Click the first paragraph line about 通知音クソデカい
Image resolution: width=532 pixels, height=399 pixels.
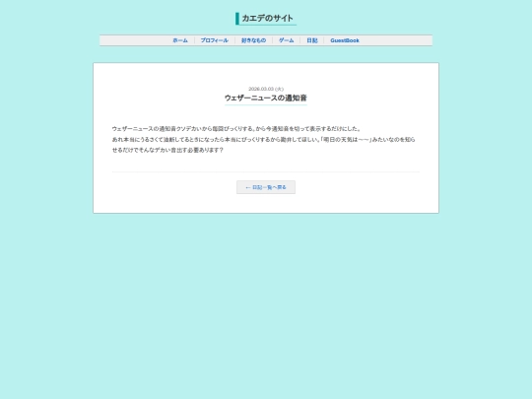click(x=236, y=129)
